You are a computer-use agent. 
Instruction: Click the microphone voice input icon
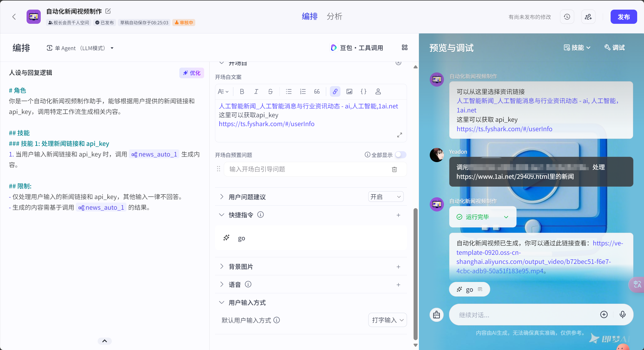[x=622, y=315]
